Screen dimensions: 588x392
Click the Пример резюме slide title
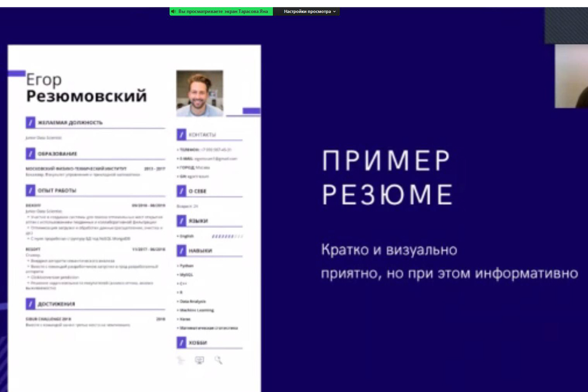387,177
